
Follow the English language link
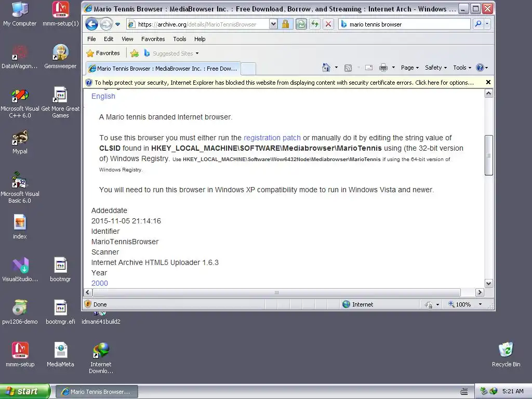[x=103, y=96]
